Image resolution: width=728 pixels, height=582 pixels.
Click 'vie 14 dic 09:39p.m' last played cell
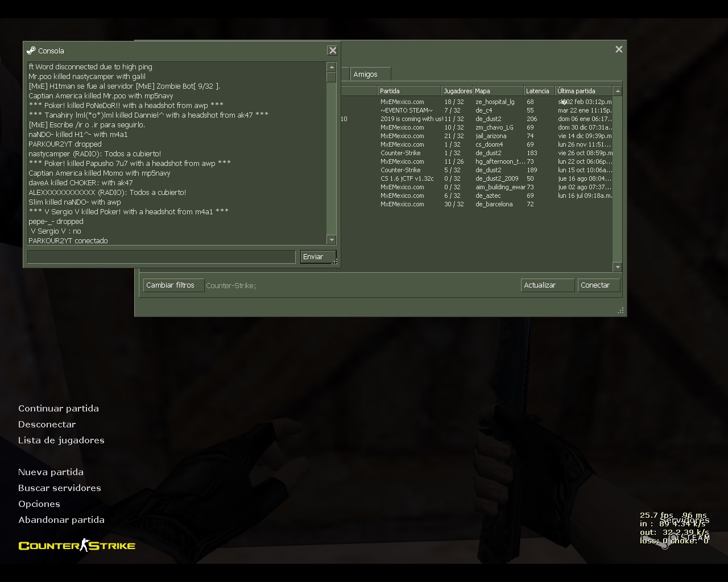click(x=585, y=136)
